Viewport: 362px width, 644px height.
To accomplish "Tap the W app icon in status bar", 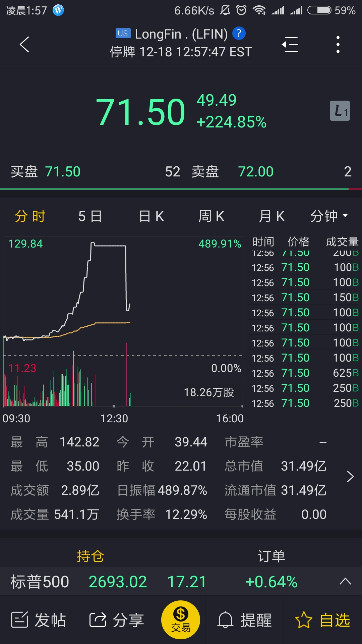I will pos(58,10).
